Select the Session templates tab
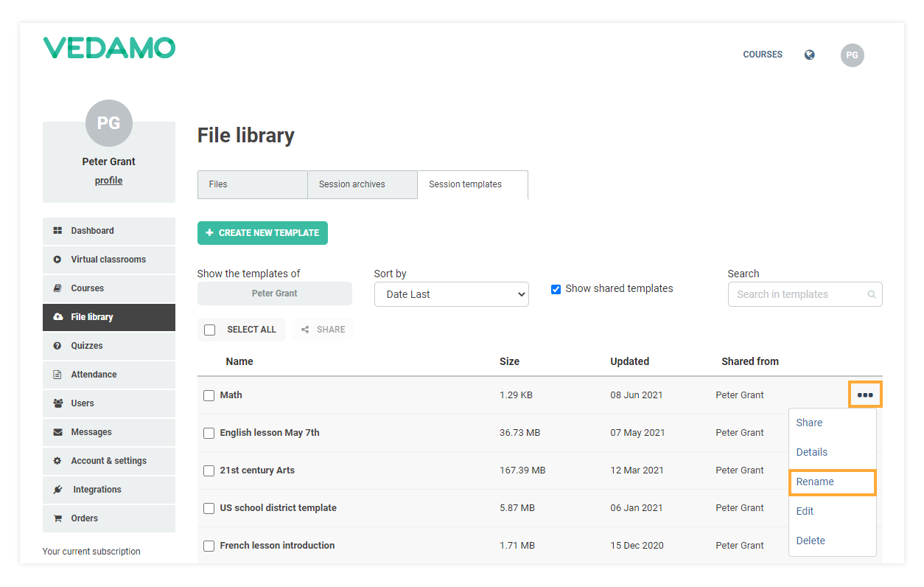924x587 pixels. 472,184
